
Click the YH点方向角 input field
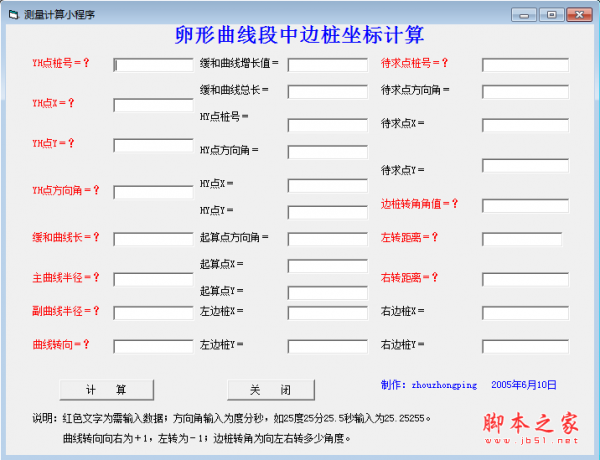click(153, 192)
